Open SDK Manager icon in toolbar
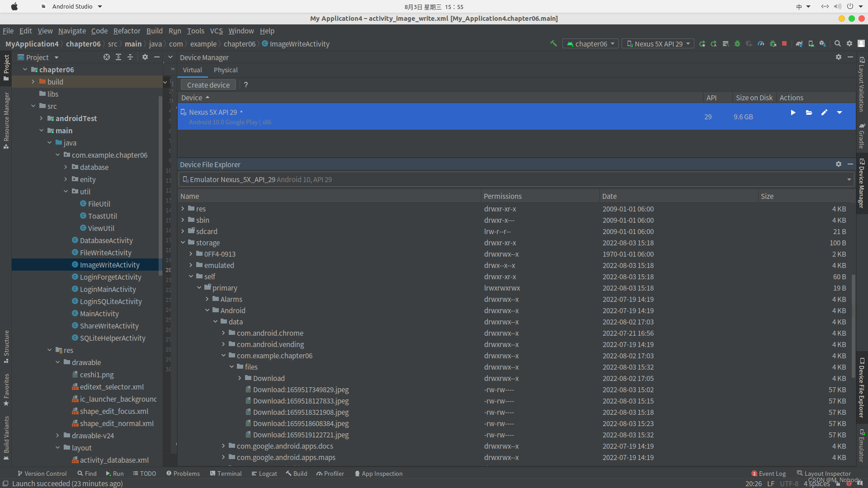Viewport: 868px width, 488px height. [x=823, y=44]
